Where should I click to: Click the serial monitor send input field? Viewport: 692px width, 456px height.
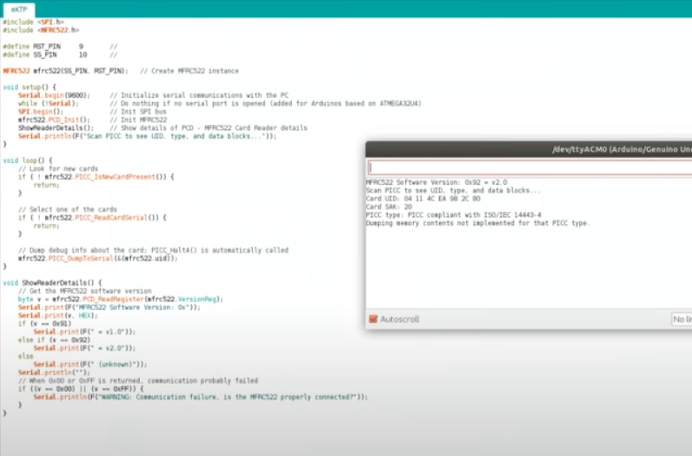point(530,168)
